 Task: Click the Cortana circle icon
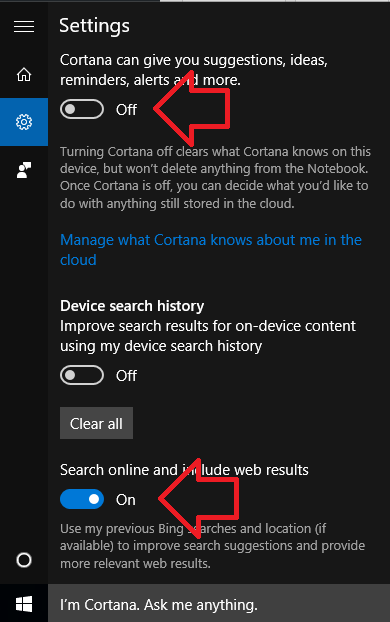24,560
